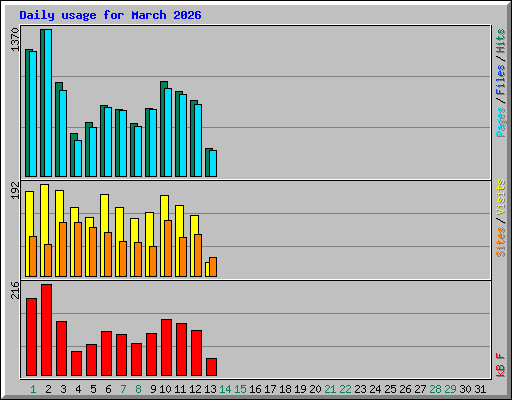The image size is (512, 400).
Task: Click the tallest cyan bar for day 2
Action: pyautogui.click(x=48, y=103)
